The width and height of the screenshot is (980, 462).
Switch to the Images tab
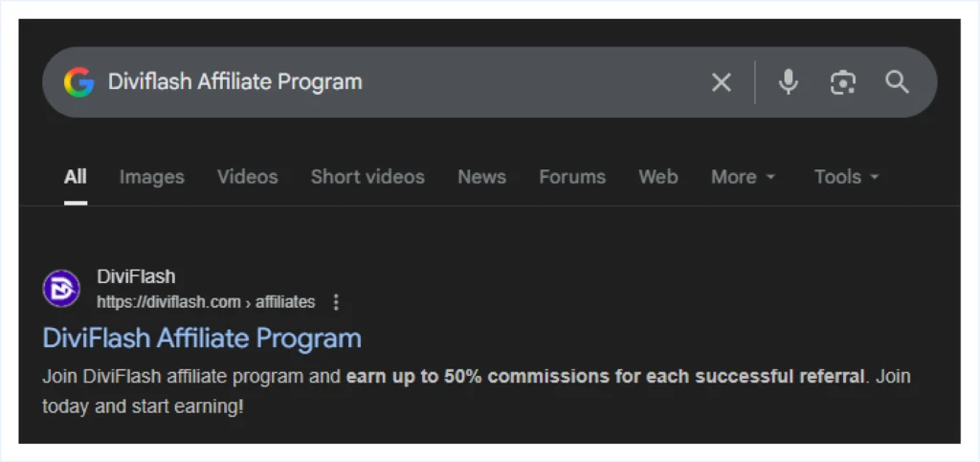pos(152,177)
